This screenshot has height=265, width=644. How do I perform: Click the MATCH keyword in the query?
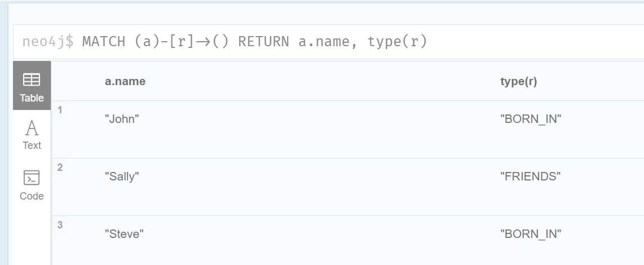104,42
